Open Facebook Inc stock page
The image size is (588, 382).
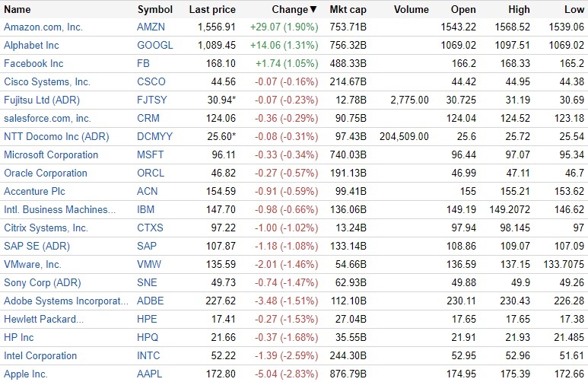point(33,63)
